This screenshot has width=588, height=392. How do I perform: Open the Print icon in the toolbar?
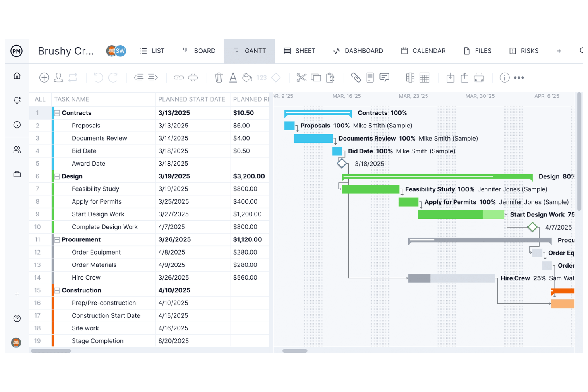pyautogui.click(x=479, y=77)
